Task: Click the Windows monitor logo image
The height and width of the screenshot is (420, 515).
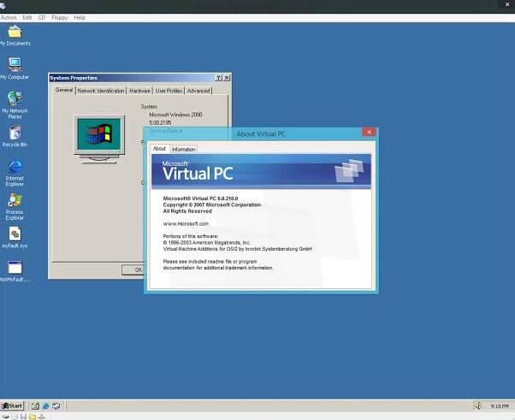Action: point(99,139)
